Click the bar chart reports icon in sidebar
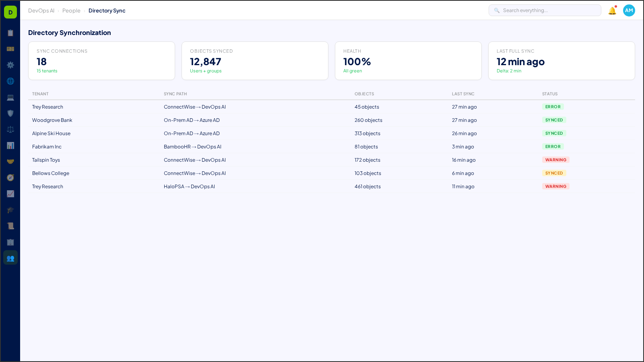 pyautogui.click(x=10, y=146)
